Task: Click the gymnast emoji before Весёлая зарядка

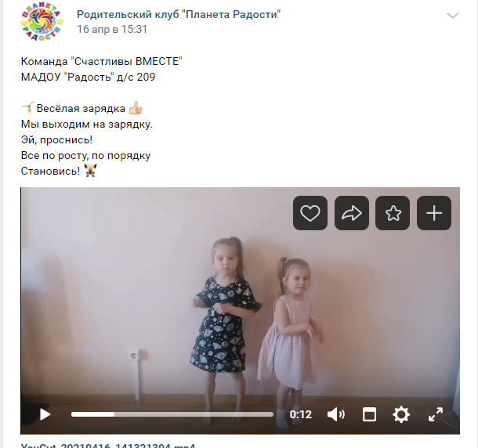Action: pyautogui.click(x=27, y=108)
